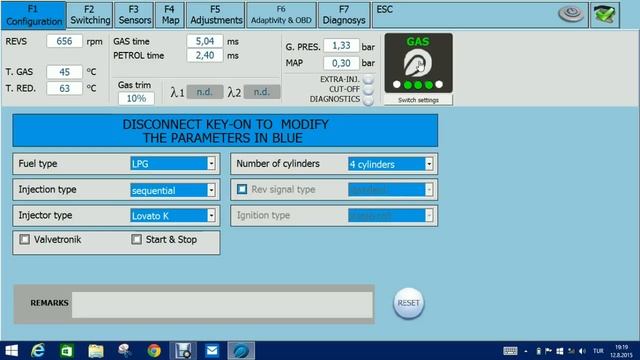Launch Internet Explorer from the taskbar
Viewport: 640px width, 360px height.
click(38, 351)
